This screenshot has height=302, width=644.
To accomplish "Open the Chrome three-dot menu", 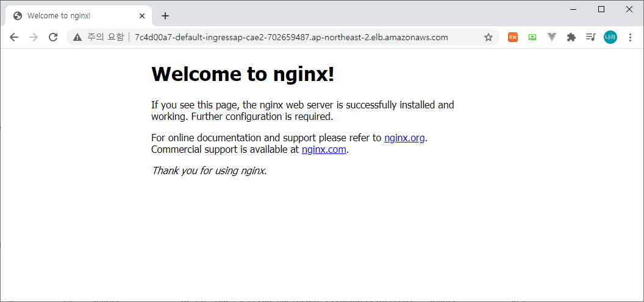I will pos(631,37).
